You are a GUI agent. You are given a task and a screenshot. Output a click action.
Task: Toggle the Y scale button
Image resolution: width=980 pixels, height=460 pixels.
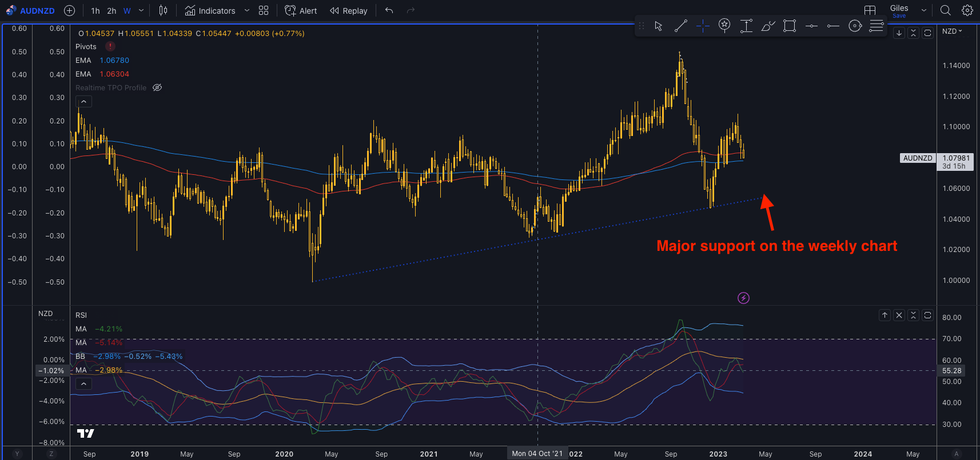point(17,454)
